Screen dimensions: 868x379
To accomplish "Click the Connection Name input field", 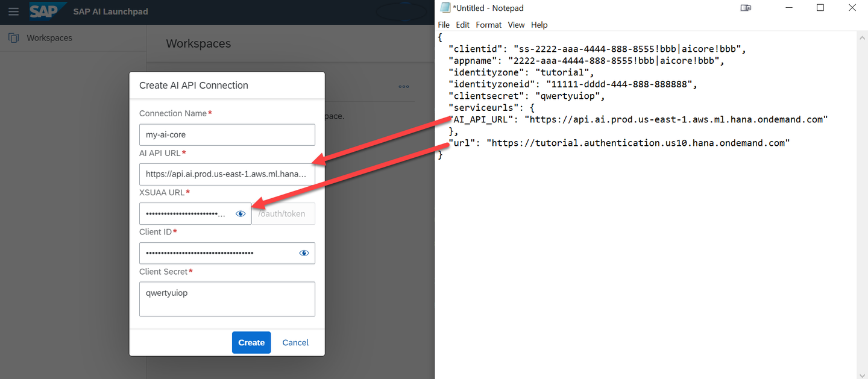I will click(x=227, y=134).
